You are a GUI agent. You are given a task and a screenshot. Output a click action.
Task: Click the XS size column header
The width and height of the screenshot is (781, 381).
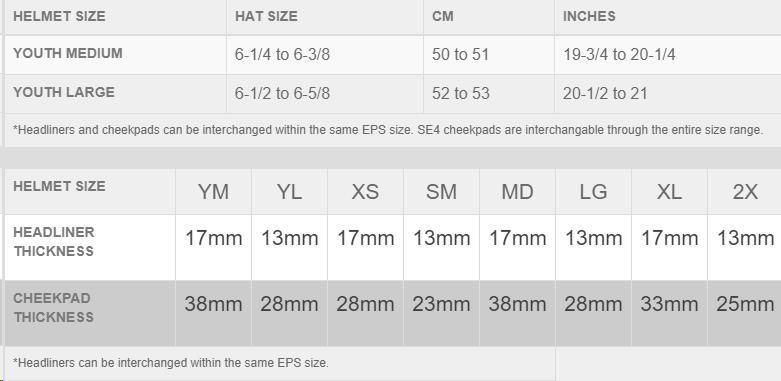point(365,192)
